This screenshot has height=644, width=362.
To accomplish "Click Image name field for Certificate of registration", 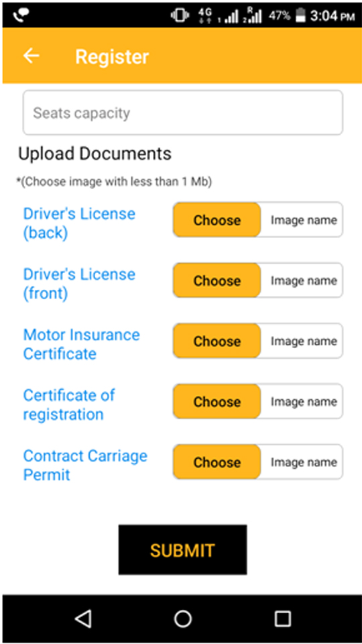I will [302, 401].
